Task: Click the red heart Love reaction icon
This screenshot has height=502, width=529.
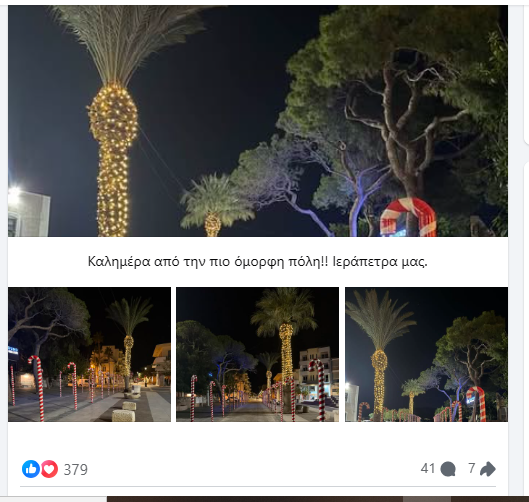Action: point(49,469)
